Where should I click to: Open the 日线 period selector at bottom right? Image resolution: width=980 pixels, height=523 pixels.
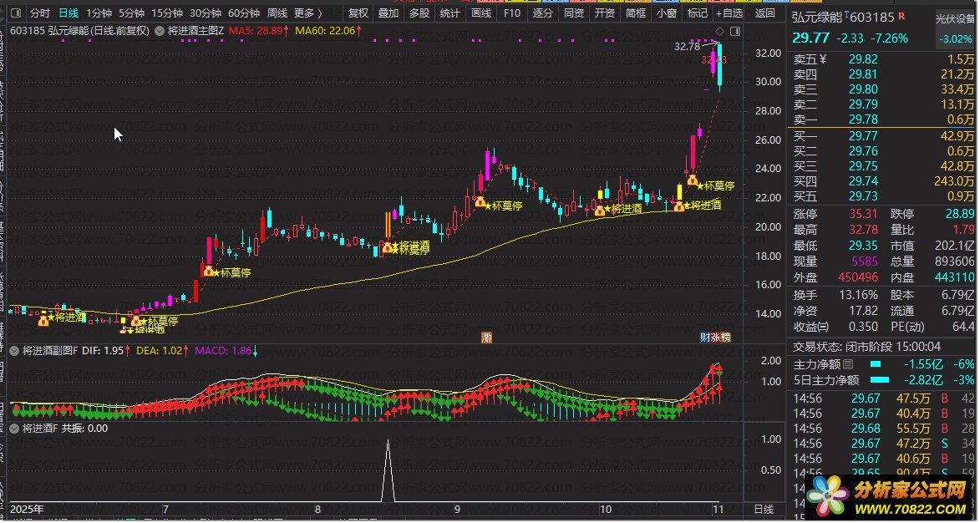(764, 510)
